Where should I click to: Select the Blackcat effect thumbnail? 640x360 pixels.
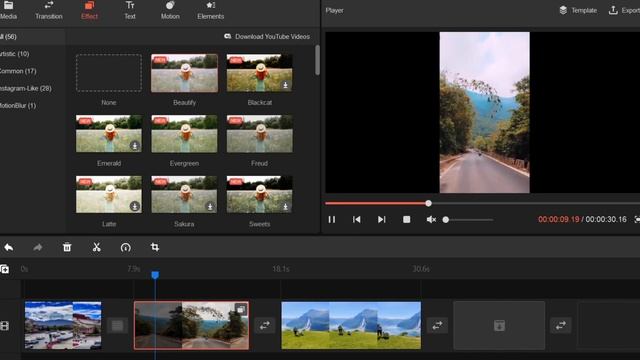tap(260, 73)
